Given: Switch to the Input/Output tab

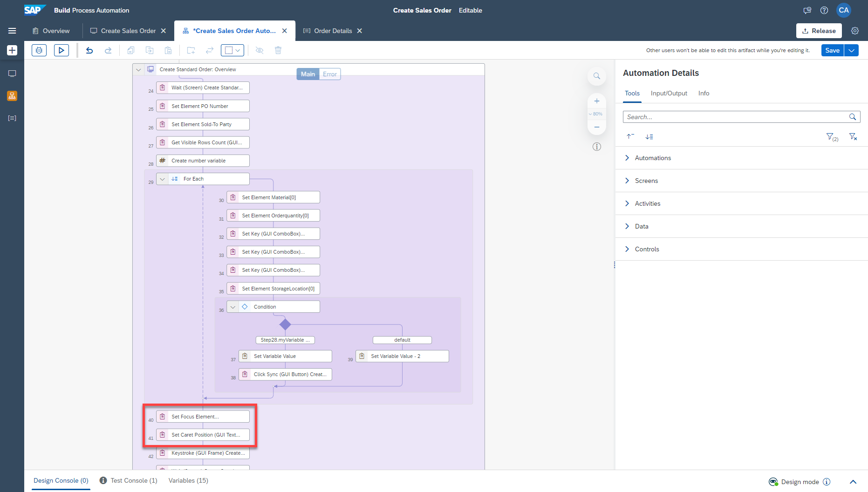Looking at the screenshot, I should coord(669,93).
